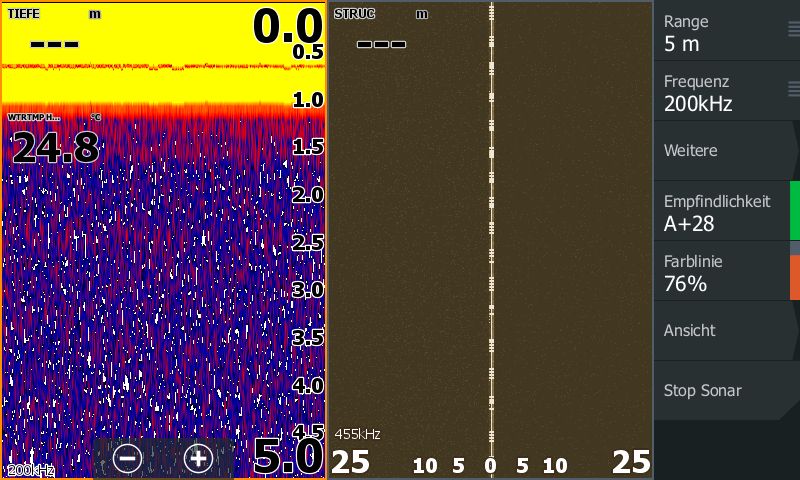The height and width of the screenshot is (480, 800).
Task: Click the orange Farblinie level bar
Action: click(795, 277)
